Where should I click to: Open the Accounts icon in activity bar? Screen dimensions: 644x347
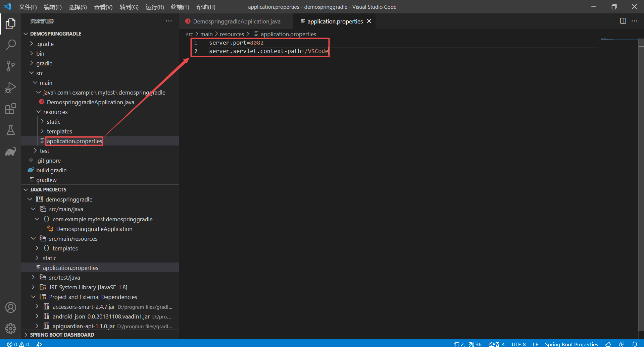pos(10,307)
